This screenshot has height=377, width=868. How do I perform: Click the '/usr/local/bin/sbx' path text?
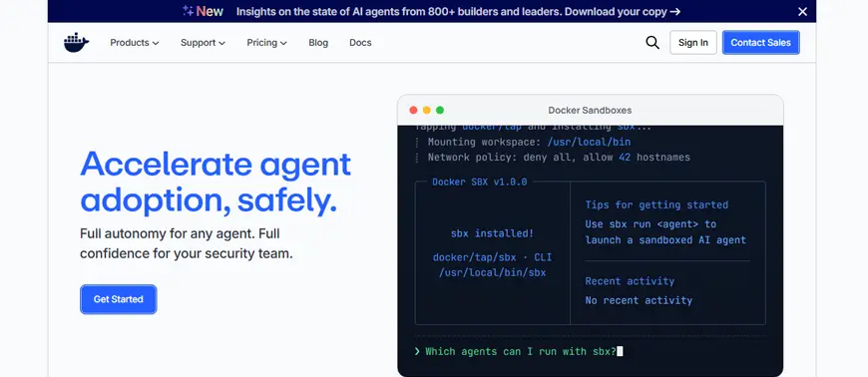coord(492,272)
